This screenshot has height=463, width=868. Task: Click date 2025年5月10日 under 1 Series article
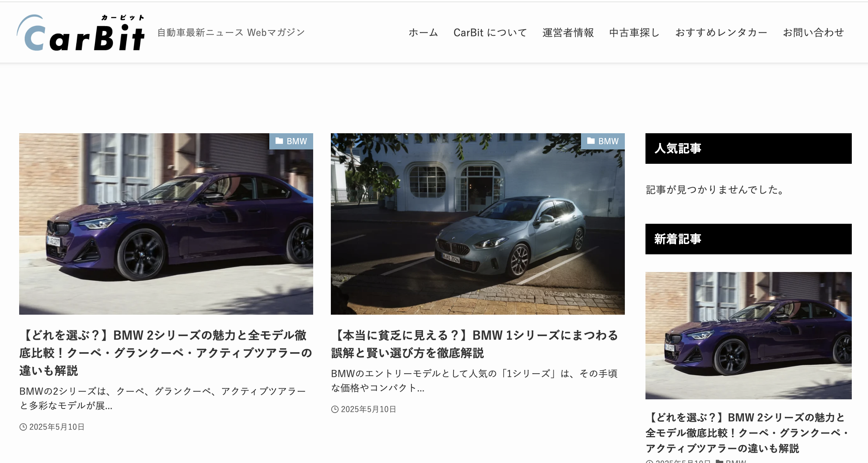368,409
